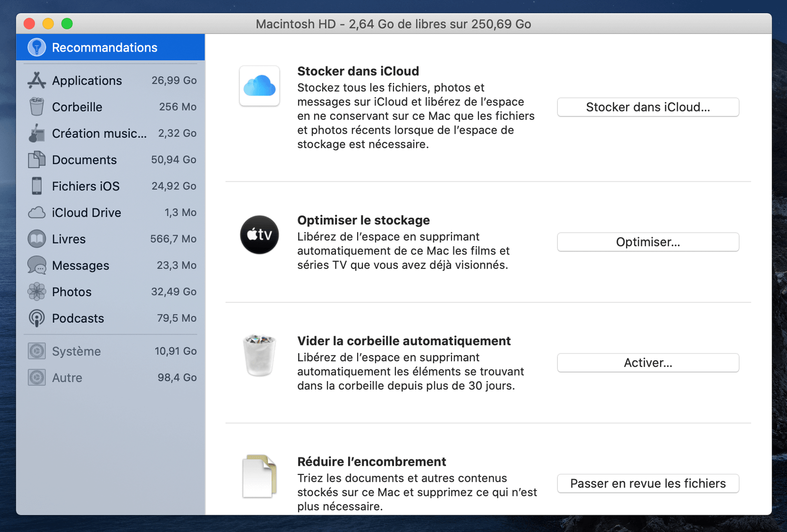Screen dimensions: 787x532
Task: Click the Podcasts sidebar icon
Action: click(x=36, y=318)
